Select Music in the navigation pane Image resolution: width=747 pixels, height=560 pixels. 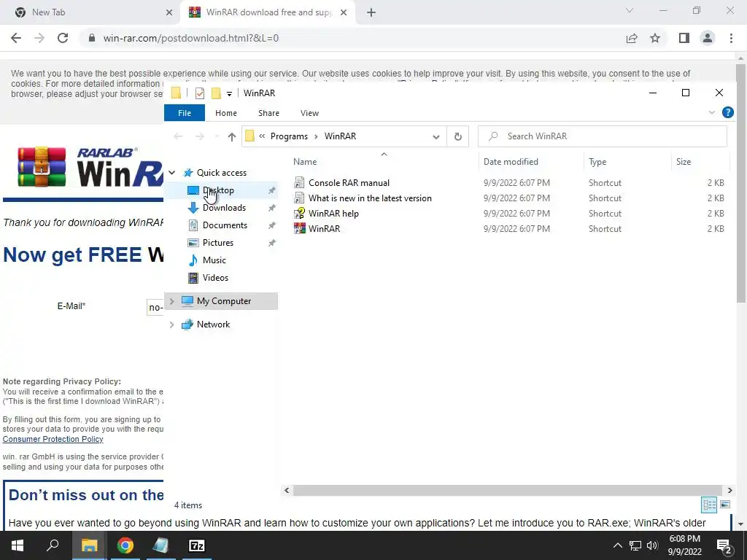click(x=221, y=260)
